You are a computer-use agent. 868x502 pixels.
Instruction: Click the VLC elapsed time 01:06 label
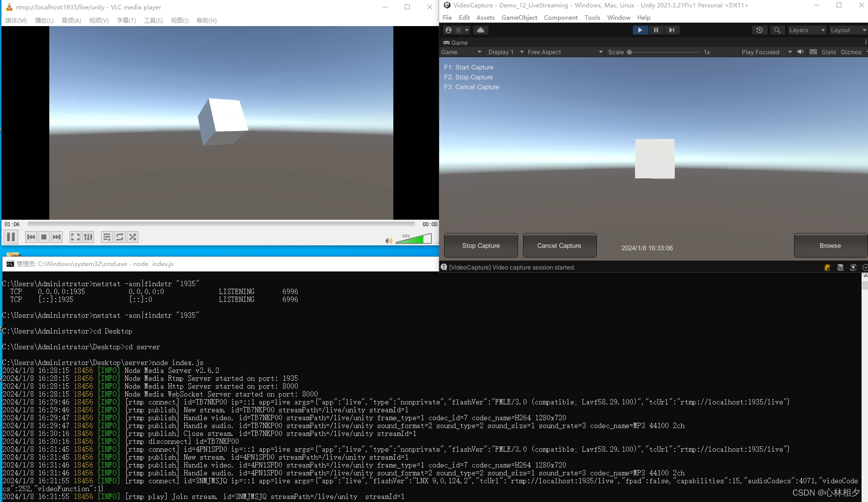pos(12,224)
